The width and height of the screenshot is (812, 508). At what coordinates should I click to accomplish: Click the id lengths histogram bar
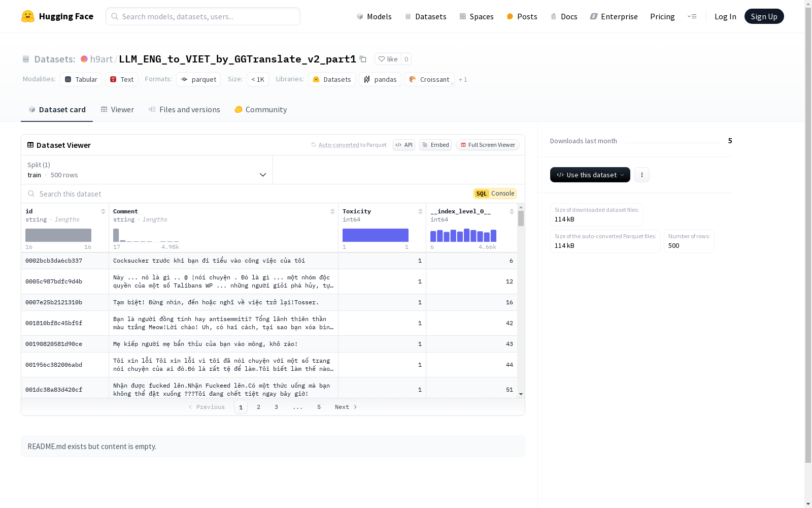58,235
